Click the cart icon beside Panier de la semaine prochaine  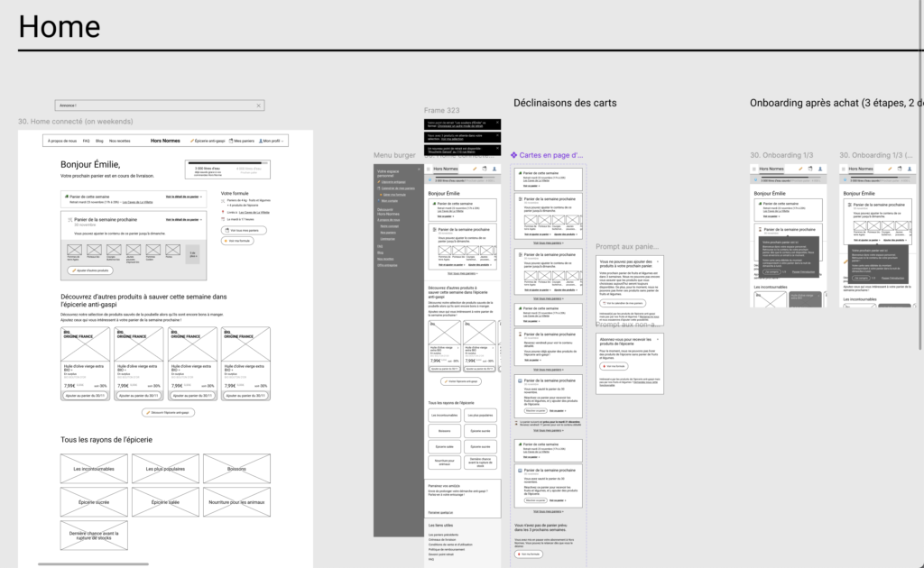tap(69, 219)
